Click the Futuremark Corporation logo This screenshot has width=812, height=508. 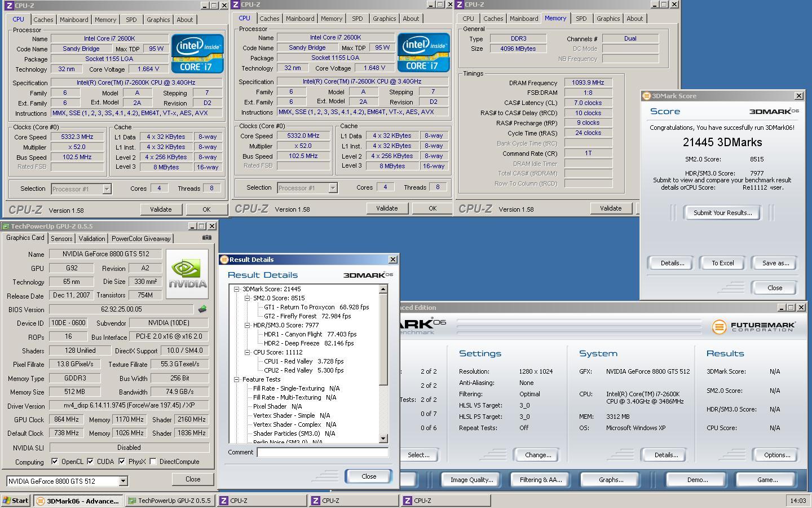[x=754, y=326]
